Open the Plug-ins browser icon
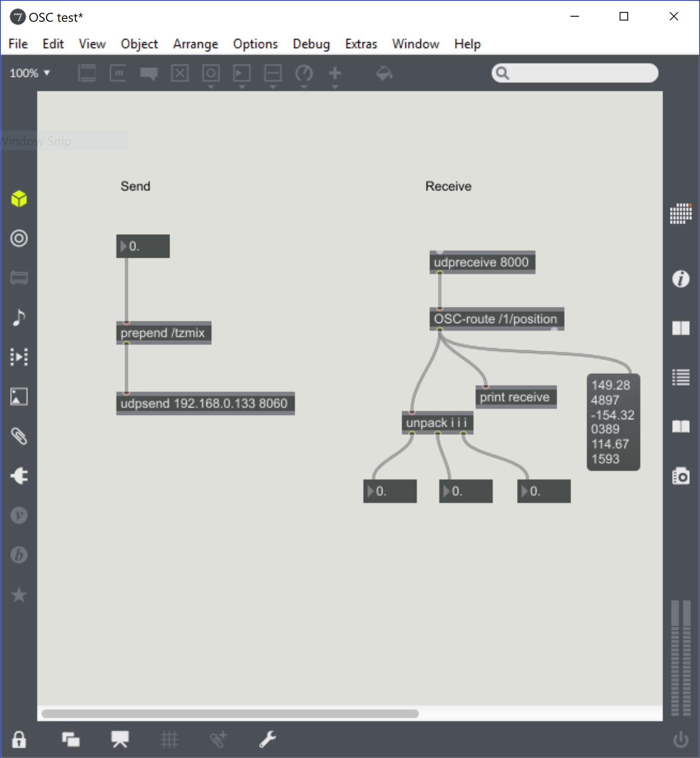Viewport: 700px width, 758px height. pos(19,476)
